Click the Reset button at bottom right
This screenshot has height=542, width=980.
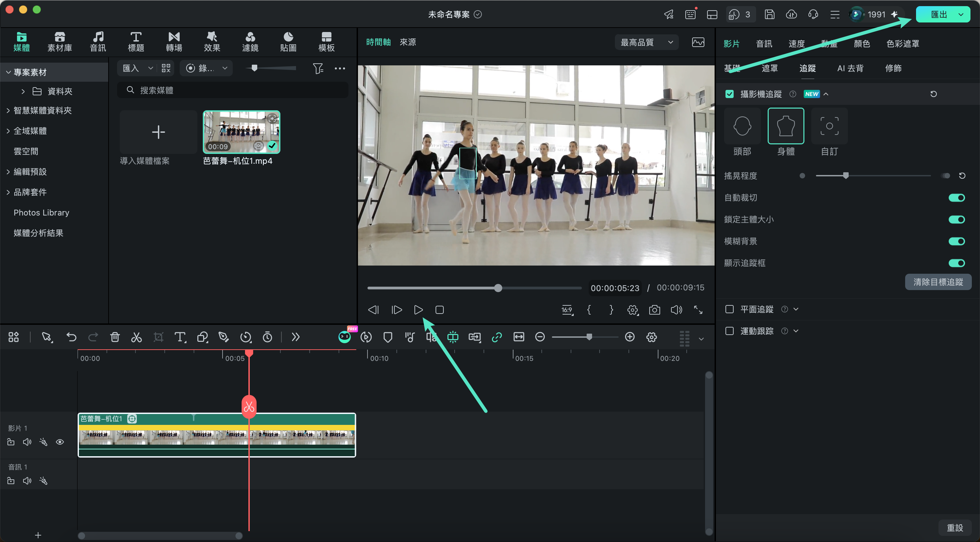[x=954, y=528]
